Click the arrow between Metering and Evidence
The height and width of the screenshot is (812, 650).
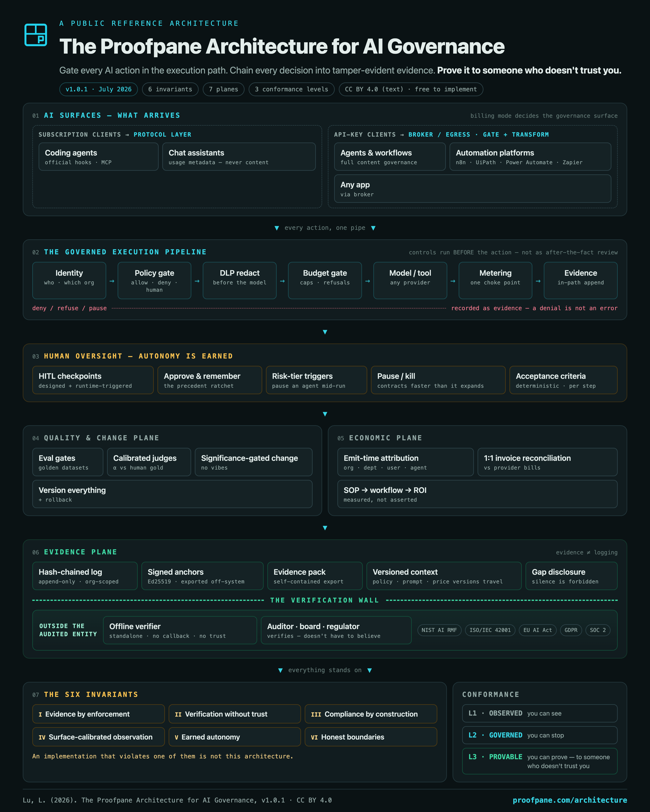[538, 281]
